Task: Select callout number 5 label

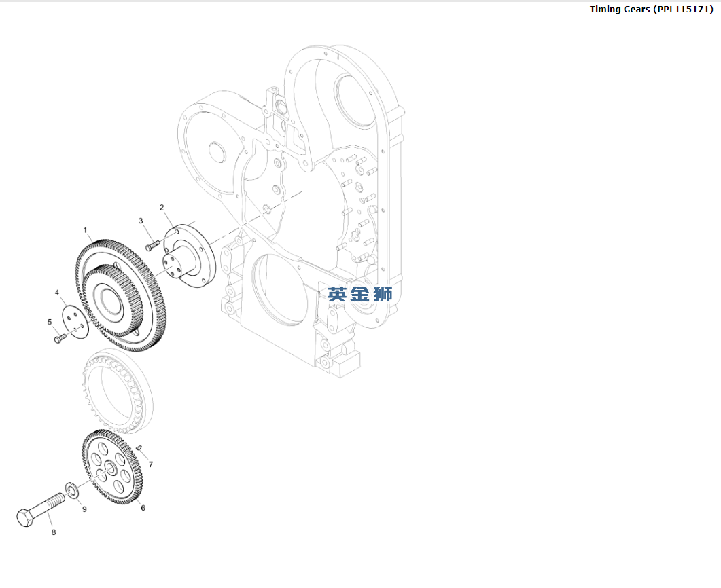Action: click(50, 322)
